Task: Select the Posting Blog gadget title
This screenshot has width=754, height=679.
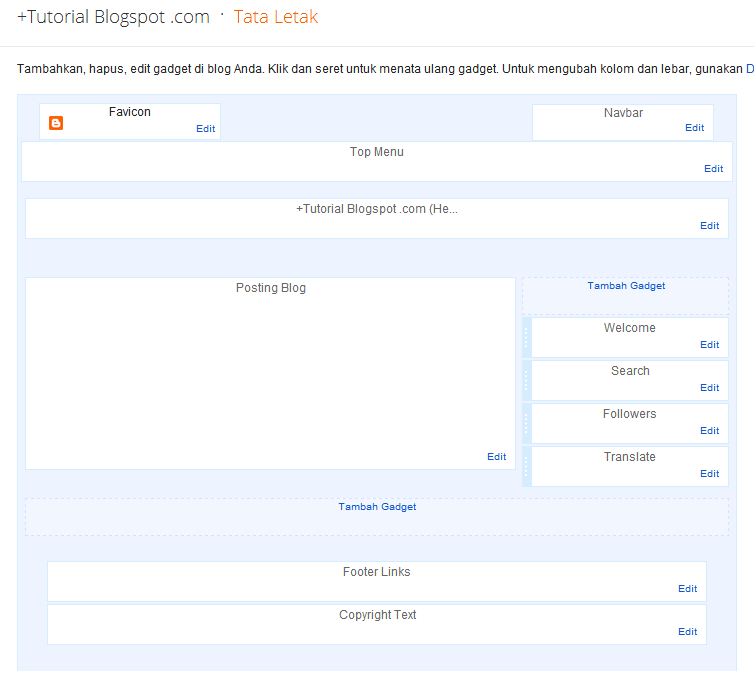Action: (x=271, y=288)
